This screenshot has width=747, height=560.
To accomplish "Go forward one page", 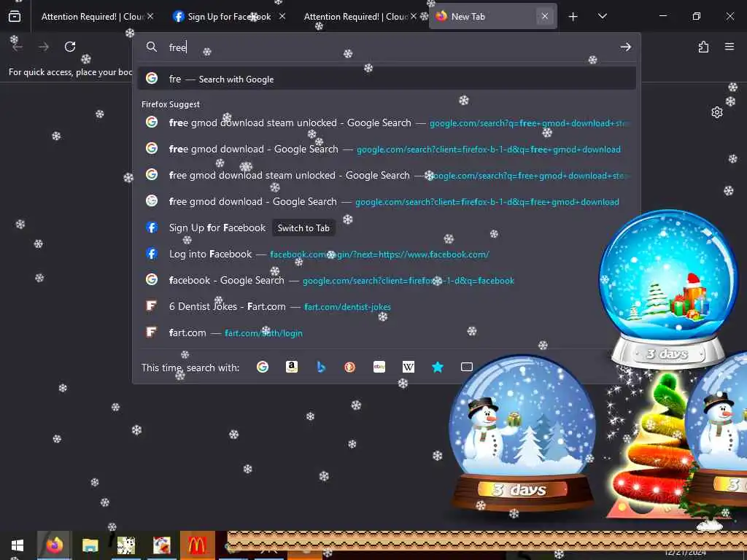I will (x=44, y=47).
